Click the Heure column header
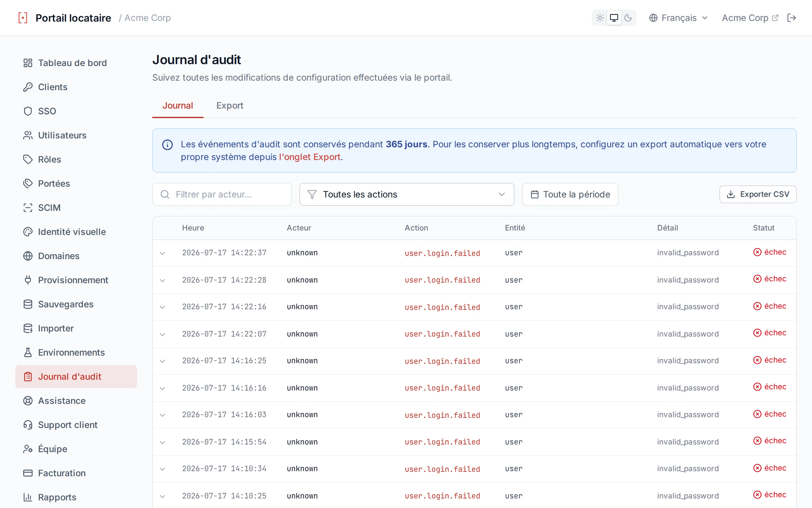 click(x=193, y=228)
